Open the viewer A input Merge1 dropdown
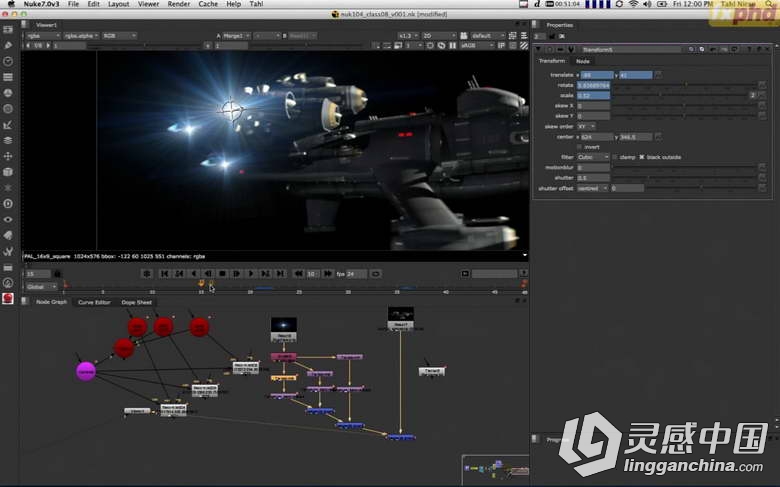This screenshot has width=780, height=487. [x=236, y=36]
